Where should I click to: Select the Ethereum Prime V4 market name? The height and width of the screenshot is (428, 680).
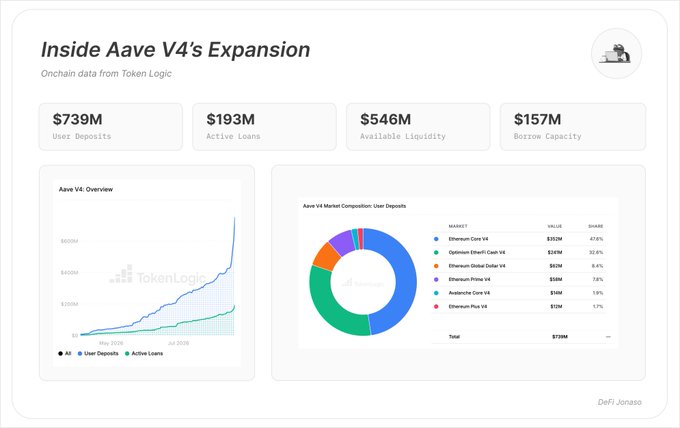(469, 280)
